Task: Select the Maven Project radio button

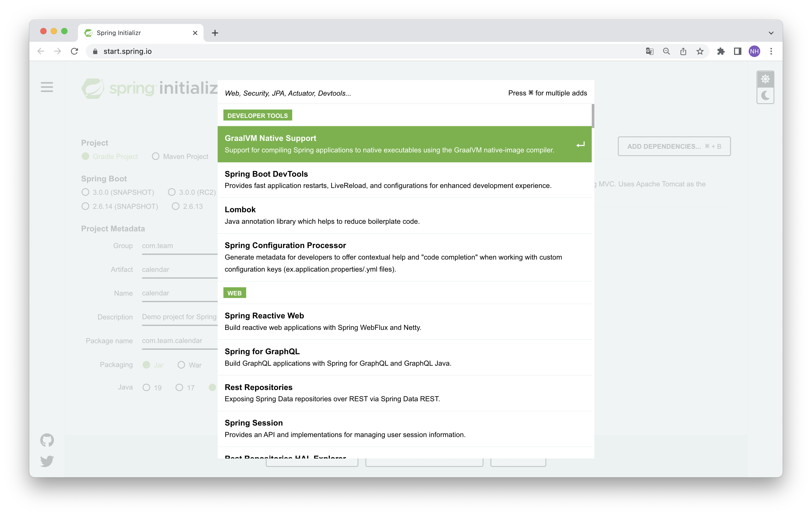Action: tap(155, 156)
